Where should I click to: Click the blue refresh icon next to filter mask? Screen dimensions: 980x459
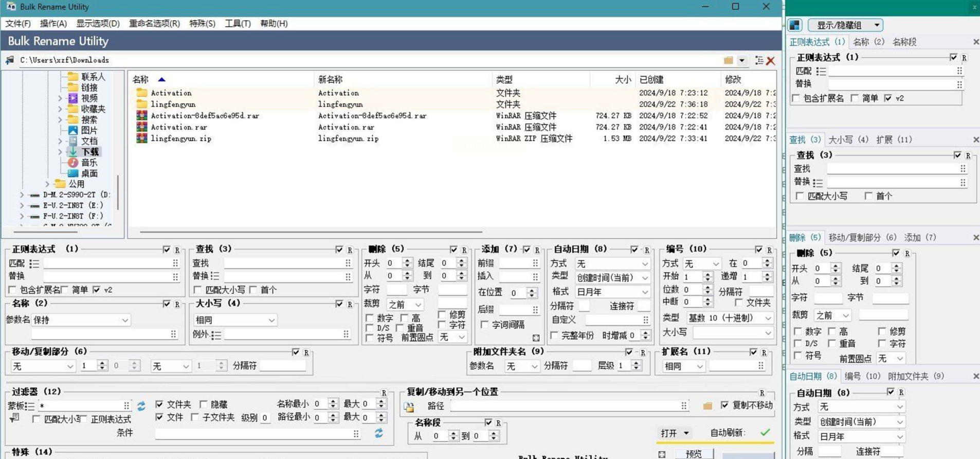point(141,406)
